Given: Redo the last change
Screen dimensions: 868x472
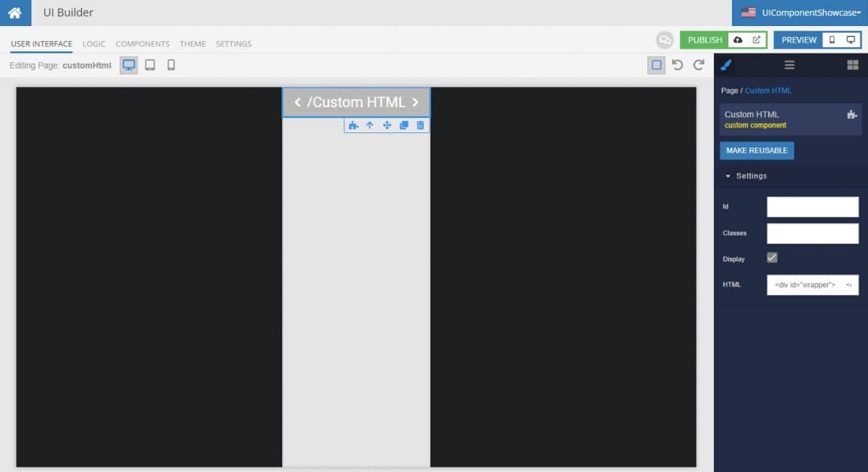Looking at the screenshot, I should pos(698,64).
